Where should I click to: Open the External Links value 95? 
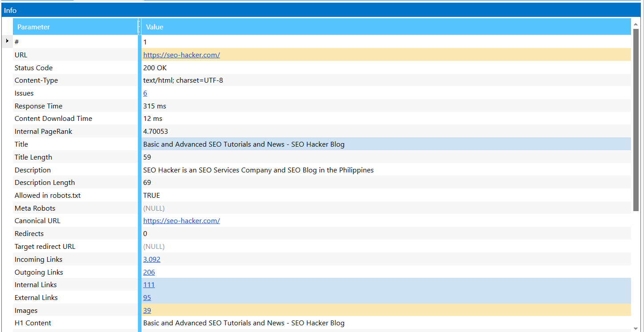coord(147,298)
